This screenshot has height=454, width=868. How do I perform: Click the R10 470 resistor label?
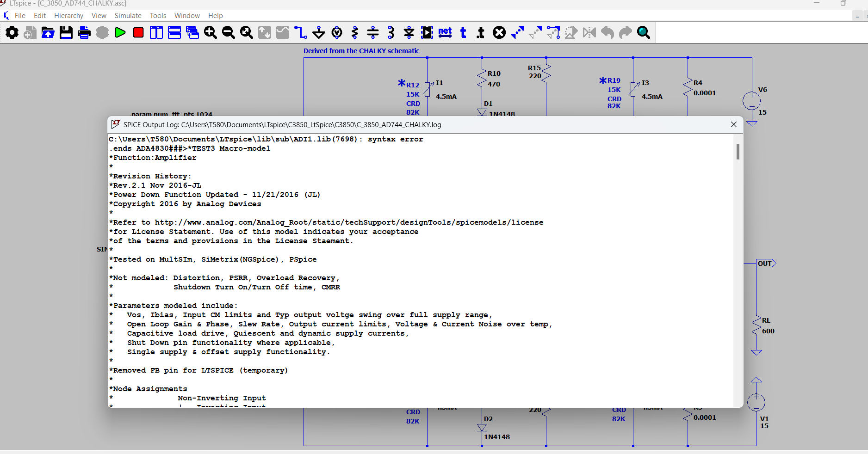point(494,79)
